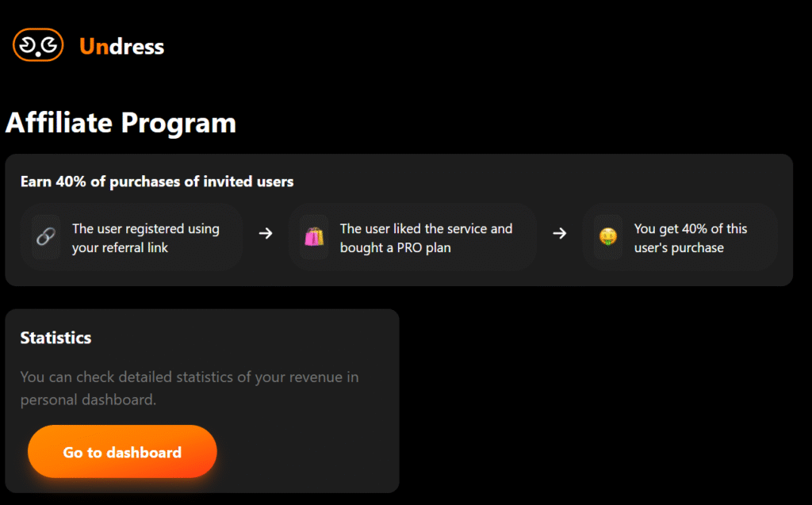Click the user registered with referral link text
The width and height of the screenshot is (812, 505).
(x=146, y=238)
